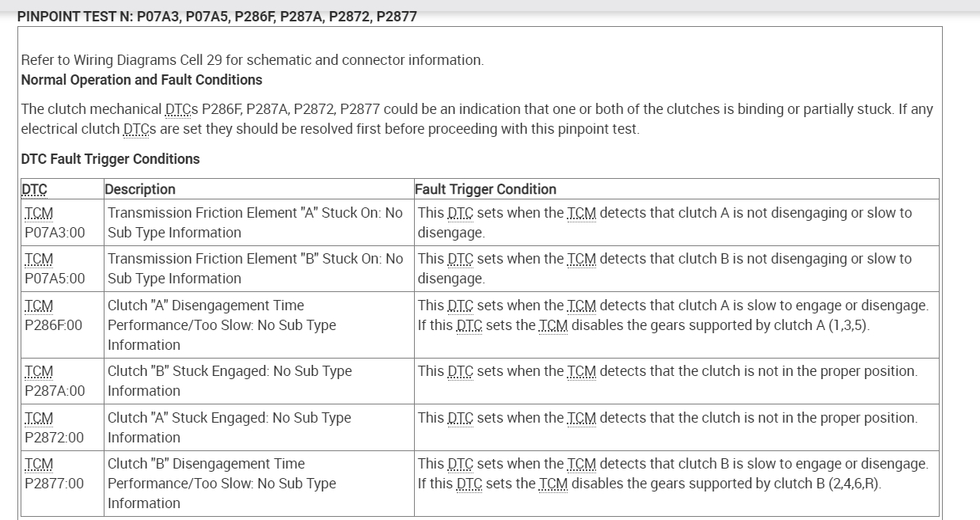Click the PINPOINT TEST N heading

point(216,16)
